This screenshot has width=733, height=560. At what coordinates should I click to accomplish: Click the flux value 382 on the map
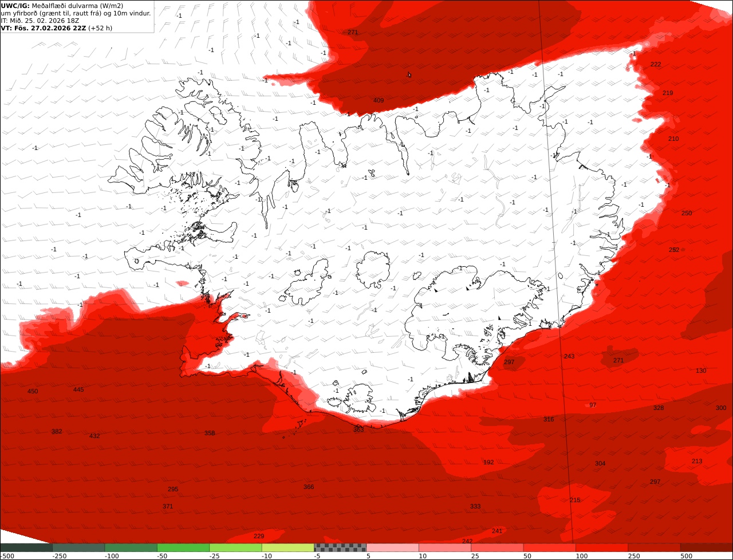pos(57,431)
